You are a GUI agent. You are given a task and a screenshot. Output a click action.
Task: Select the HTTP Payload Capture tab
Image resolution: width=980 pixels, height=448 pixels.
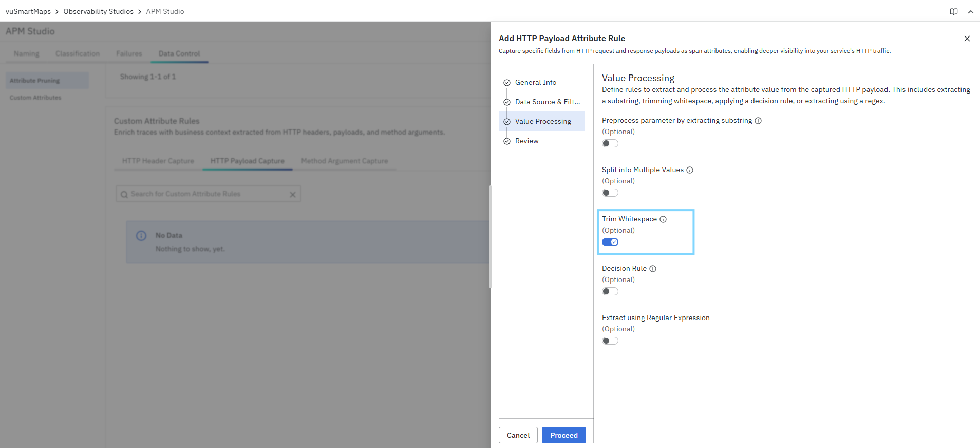pyautogui.click(x=248, y=161)
